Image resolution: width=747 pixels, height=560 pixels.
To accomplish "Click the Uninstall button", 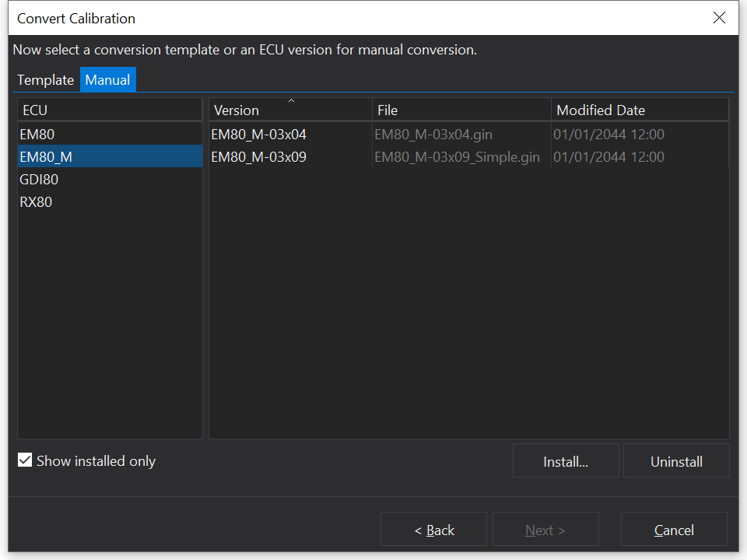I will click(676, 461).
